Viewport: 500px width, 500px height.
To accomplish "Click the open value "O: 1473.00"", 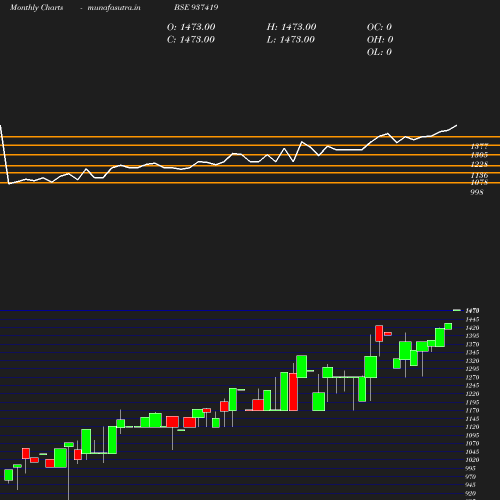I will tap(191, 27).
